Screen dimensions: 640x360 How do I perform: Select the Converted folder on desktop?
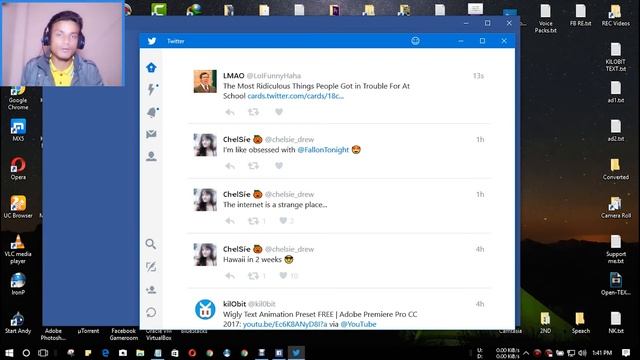tap(616, 169)
